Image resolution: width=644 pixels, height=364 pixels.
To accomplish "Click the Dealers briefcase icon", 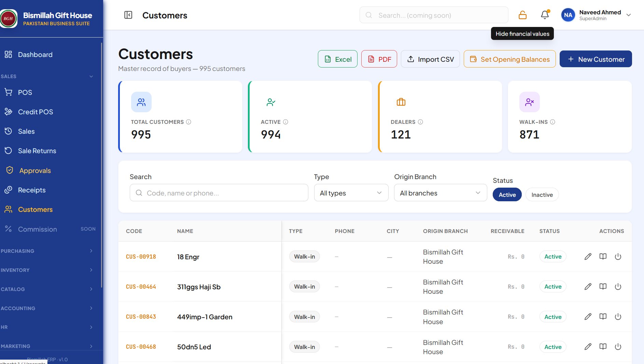I will point(401,102).
